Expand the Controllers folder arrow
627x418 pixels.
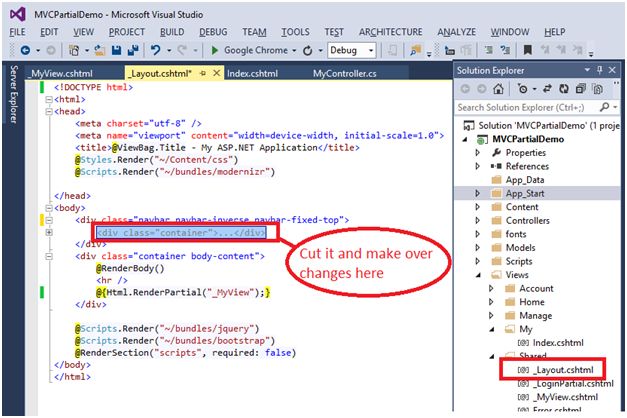pyautogui.click(x=477, y=220)
